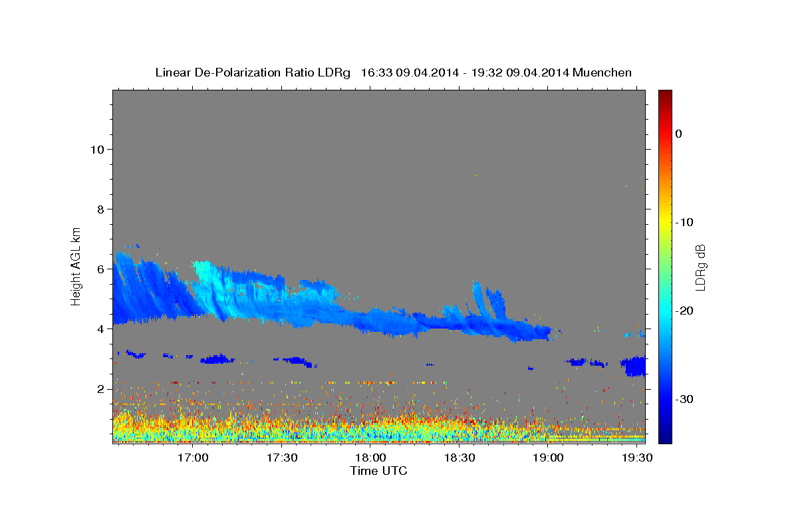798x532 pixels.
Task: Click the colorbar value -20
Action: 684,311
